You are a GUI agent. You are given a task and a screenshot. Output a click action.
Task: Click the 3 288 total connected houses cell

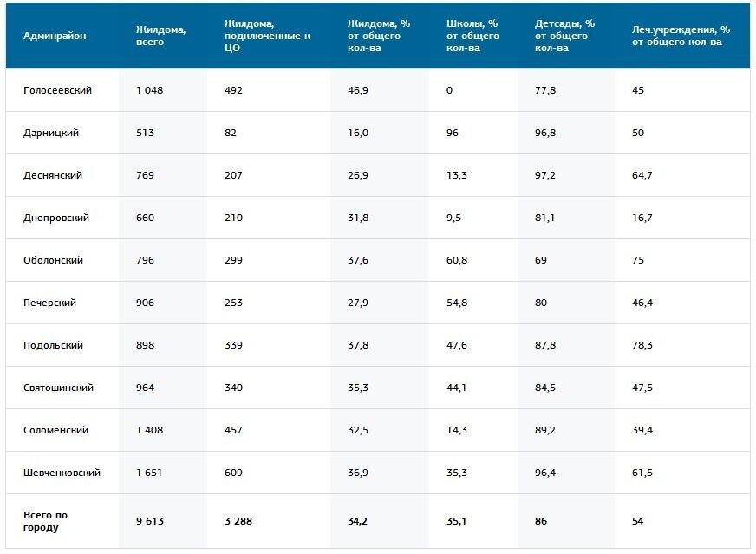tap(238, 521)
